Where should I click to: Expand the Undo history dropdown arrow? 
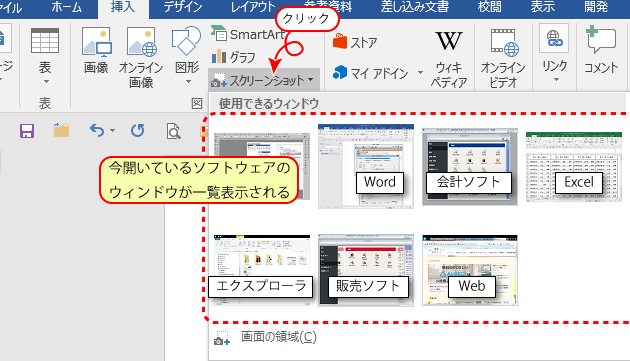click(x=112, y=131)
